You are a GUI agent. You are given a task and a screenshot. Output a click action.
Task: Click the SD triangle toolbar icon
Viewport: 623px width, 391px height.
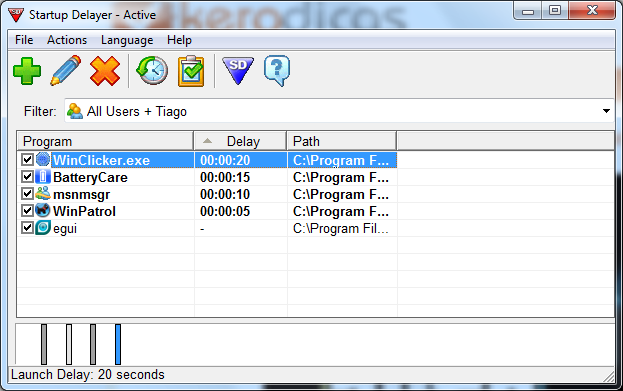tap(238, 71)
